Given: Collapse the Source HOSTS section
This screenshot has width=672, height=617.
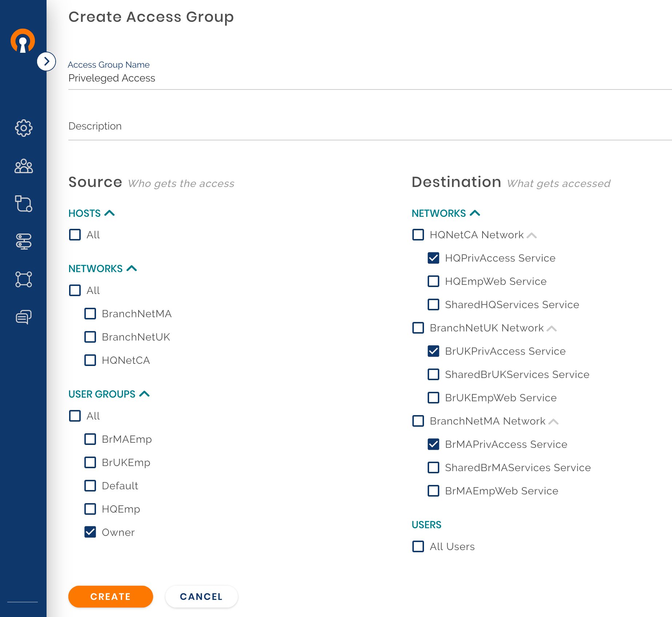Looking at the screenshot, I should tap(109, 213).
